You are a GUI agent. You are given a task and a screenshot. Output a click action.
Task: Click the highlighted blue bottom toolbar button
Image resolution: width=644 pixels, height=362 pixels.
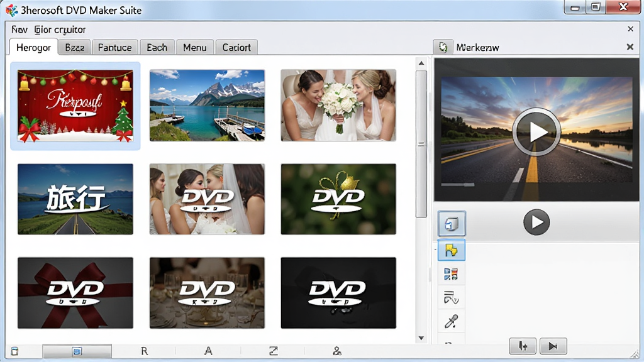tap(77, 351)
